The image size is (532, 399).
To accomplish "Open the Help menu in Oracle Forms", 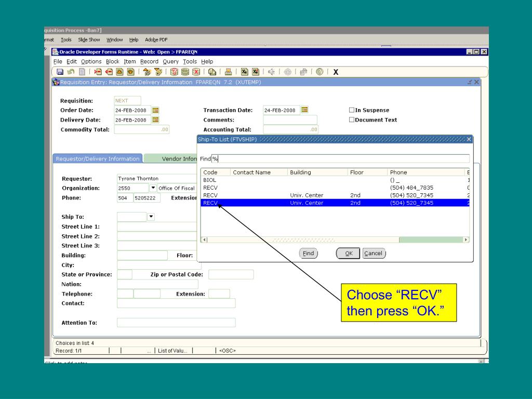I will coord(207,61).
